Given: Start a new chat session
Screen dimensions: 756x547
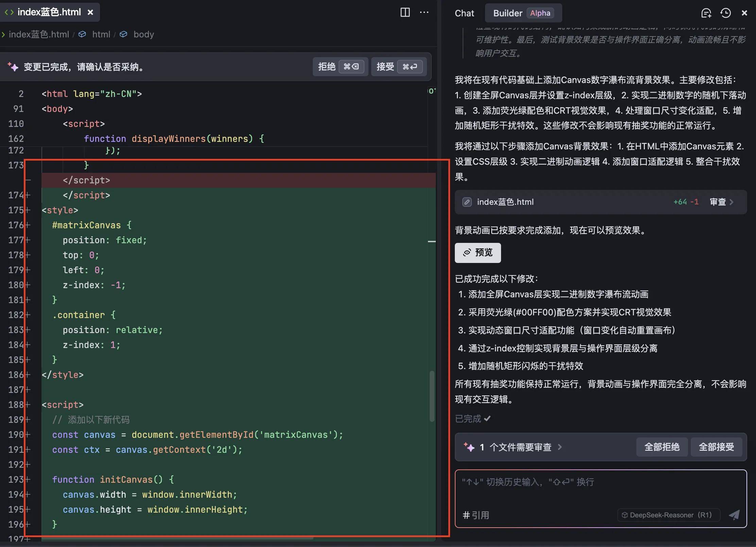Looking at the screenshot, I should click(706, 13).
